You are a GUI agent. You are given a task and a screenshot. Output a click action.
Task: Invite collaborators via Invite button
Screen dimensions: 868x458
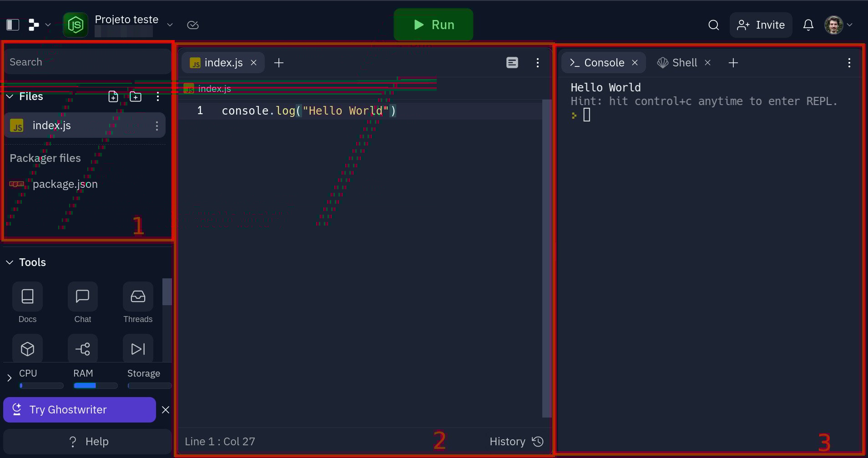click(x=761, y=25)
